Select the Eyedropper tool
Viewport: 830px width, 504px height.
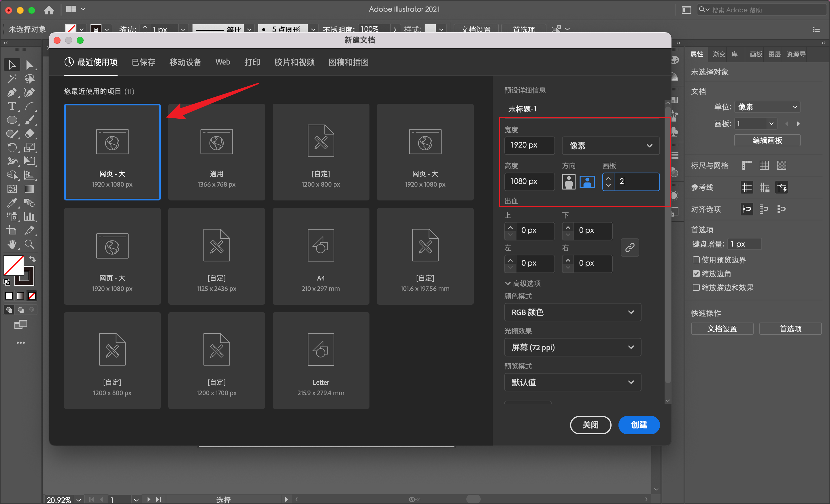(12, 203)
